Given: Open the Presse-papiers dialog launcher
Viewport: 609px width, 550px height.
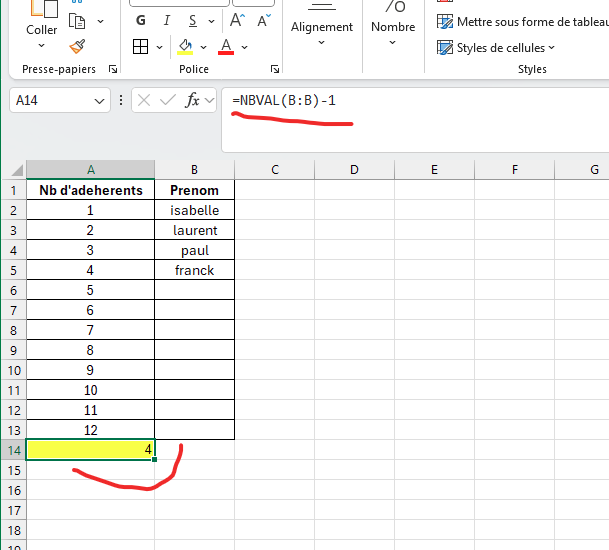Looking at the screenshot, I should click(112, 69).
